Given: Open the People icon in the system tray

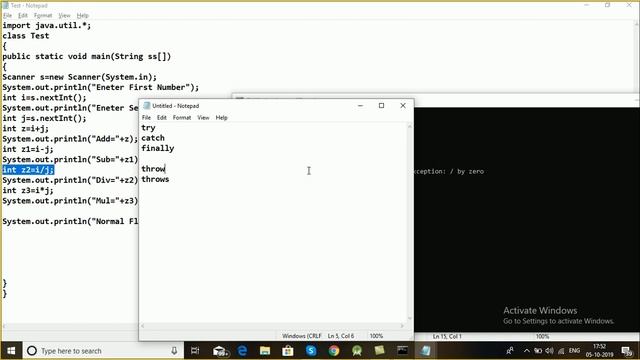Looking at the screenshot, I should click(x=510, y=351).
